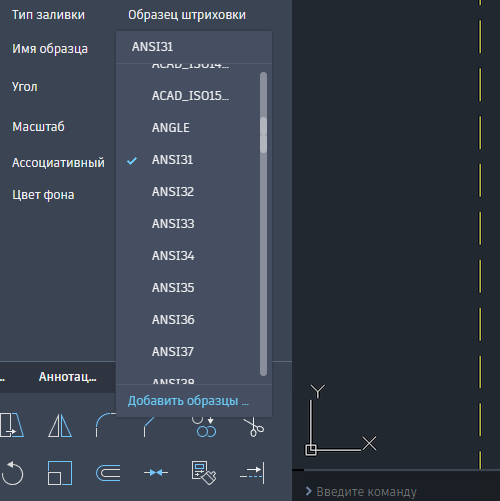Click the Имя образца label
The width and height of the screenshot is (500, 501).
(50, 49)
